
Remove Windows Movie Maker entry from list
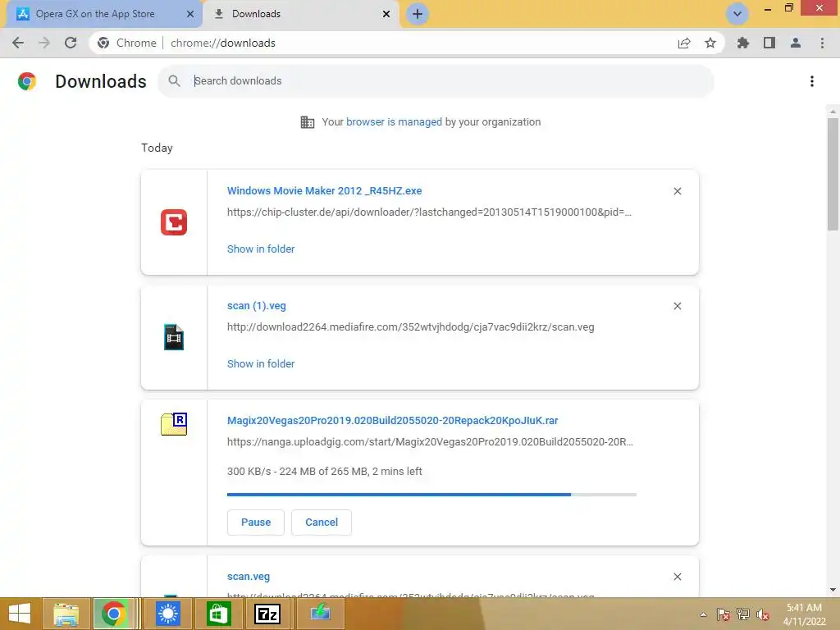pyautogui.click(x=677, y=191)
